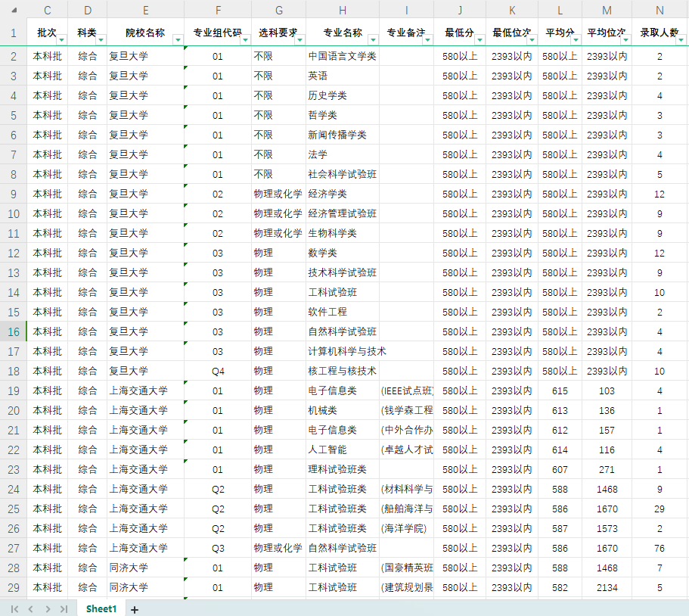The width and height of the screenshot is (689, 616).
Task: Open filter dropdown for 平均位次 column
Action: pyautogui.click(x=625, y=40)
